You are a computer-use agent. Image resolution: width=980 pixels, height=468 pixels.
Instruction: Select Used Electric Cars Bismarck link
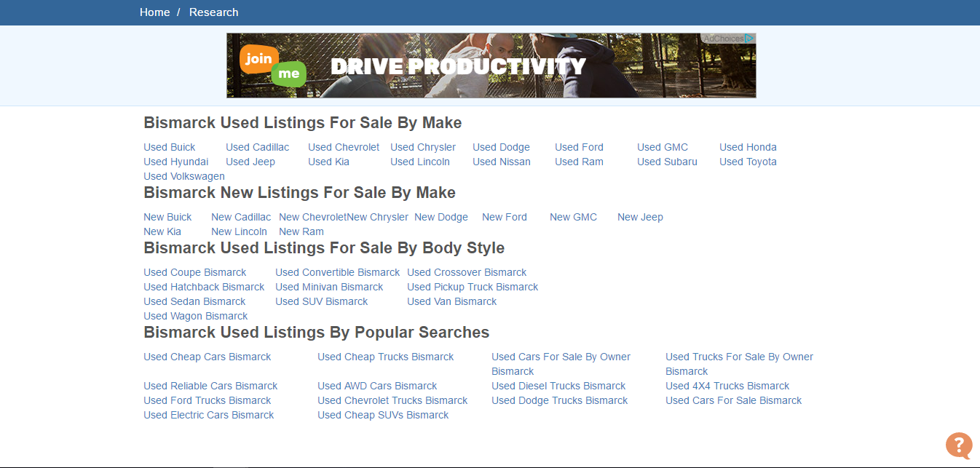point(208,415)
